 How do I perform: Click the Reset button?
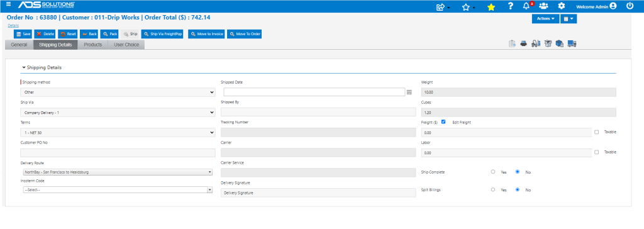[68, 34]
